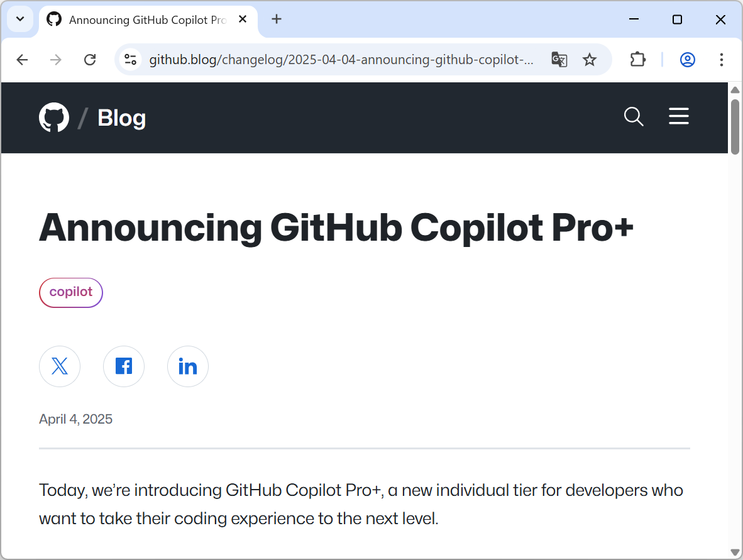Go to the Blog home link

coord(121,118)
